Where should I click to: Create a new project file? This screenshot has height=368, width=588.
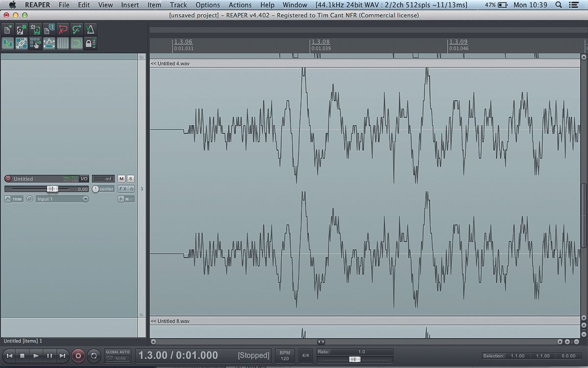pos(7,30)
